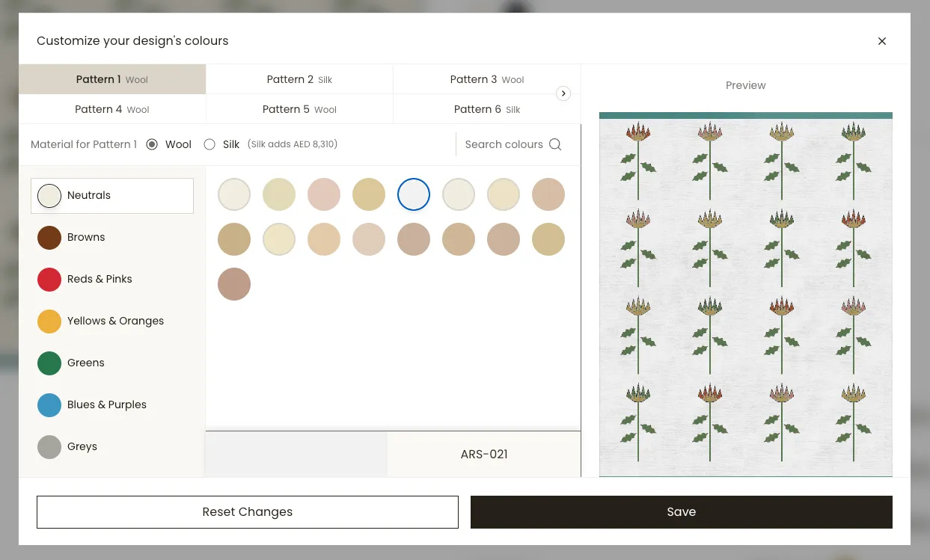Click the selected colour preview bar
This screenshot has width=930, height=560.
point(296,454)
